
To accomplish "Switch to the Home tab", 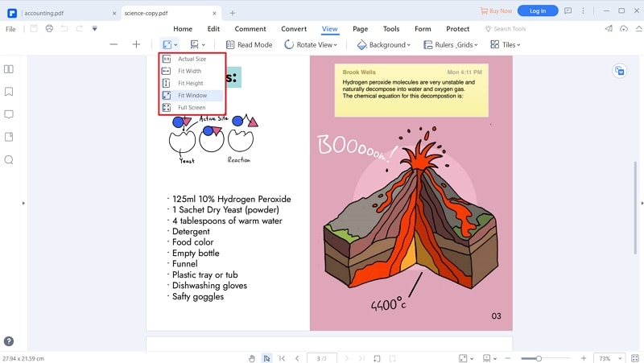I will pyautogui.click(x=183, y=29).
